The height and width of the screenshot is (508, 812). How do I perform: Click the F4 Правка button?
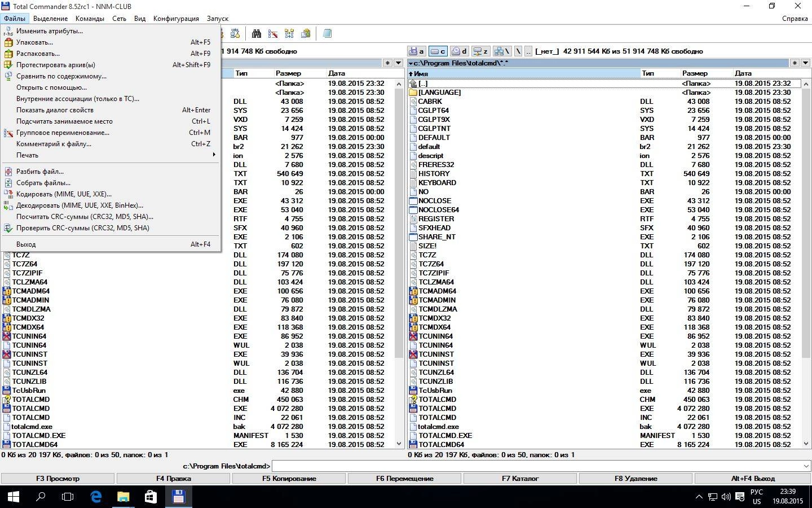[x=174, y=479]
